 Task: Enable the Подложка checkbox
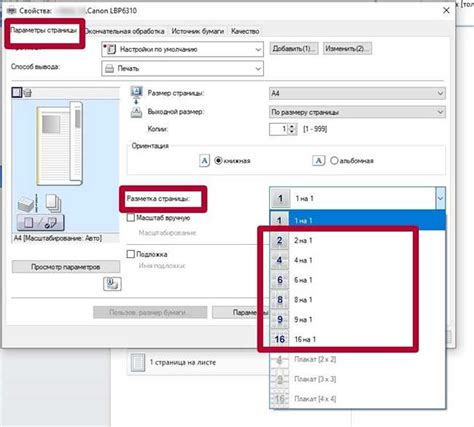point(131,254)
